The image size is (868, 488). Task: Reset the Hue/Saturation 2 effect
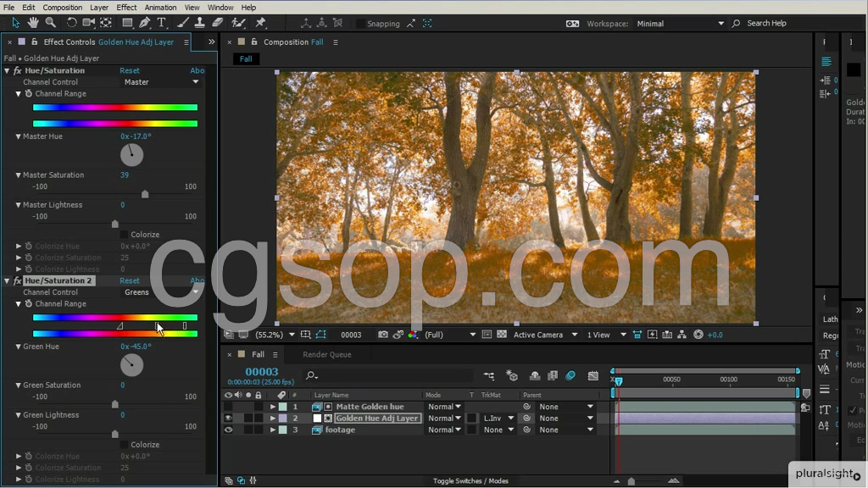[130, 281]
